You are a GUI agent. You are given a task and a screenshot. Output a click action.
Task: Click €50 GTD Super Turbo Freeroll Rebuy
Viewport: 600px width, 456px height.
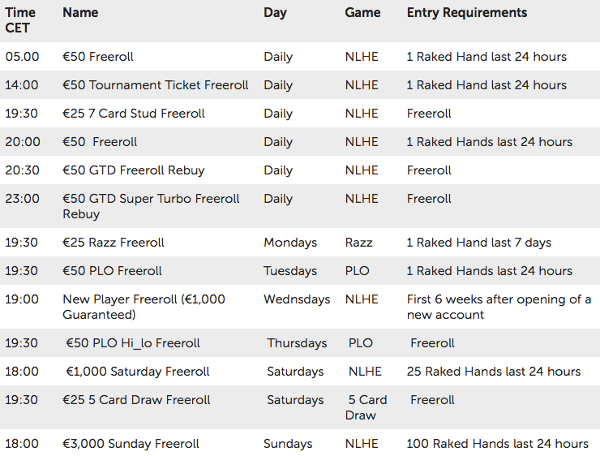151,206
